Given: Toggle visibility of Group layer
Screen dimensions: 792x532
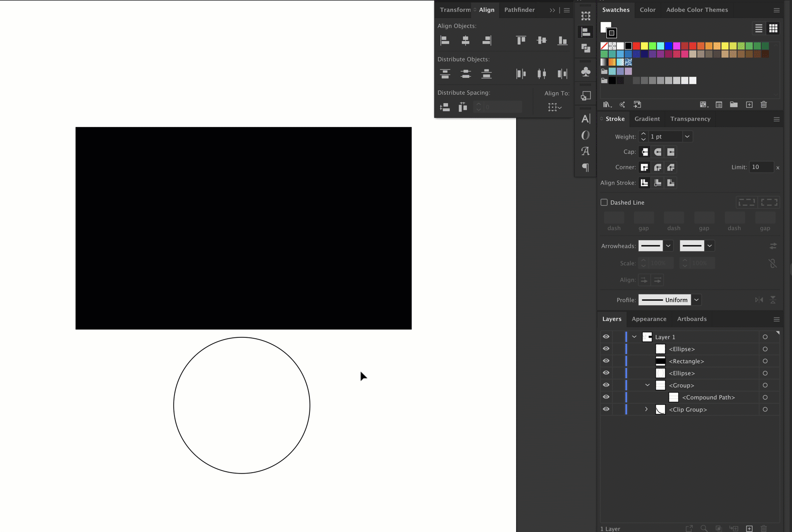Looking at the screenshot, I should (x=606, y=385).
